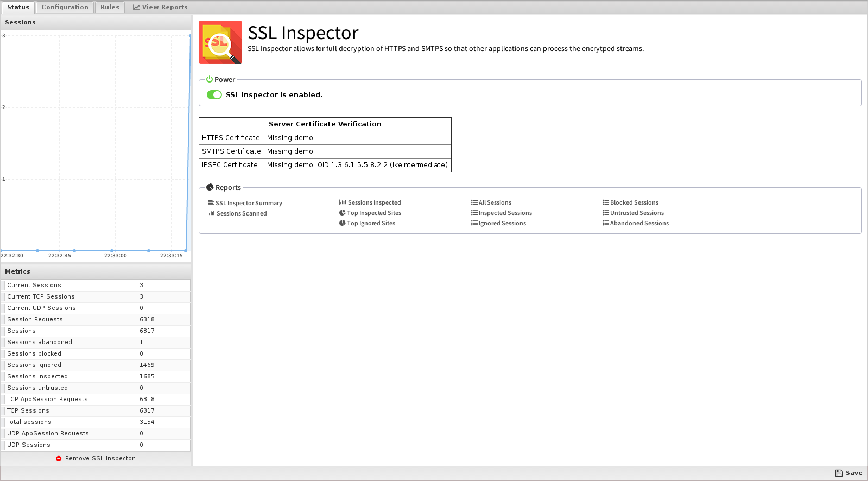The width and height of the screenshot is (868, 481).
Task: Open the View Reports tab
Action: 160,7
